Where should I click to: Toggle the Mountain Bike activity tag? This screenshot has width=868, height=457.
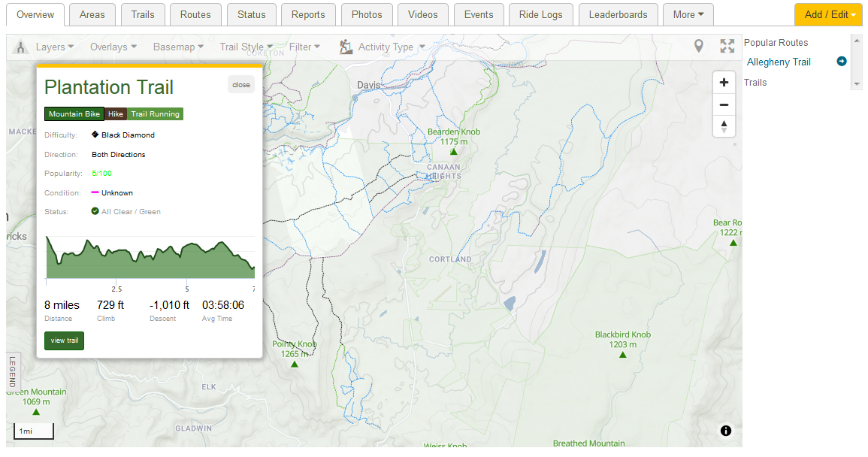(x=74, y=113)
